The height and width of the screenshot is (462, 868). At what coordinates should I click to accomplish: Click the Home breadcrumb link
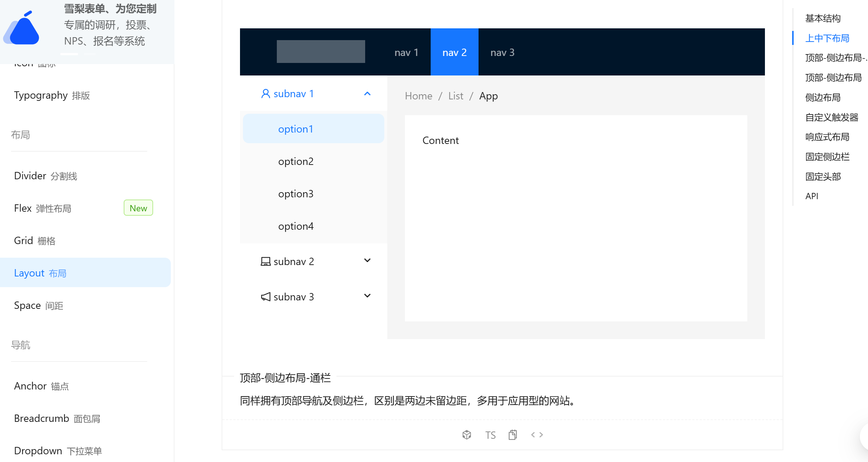[x=419, y=96]
